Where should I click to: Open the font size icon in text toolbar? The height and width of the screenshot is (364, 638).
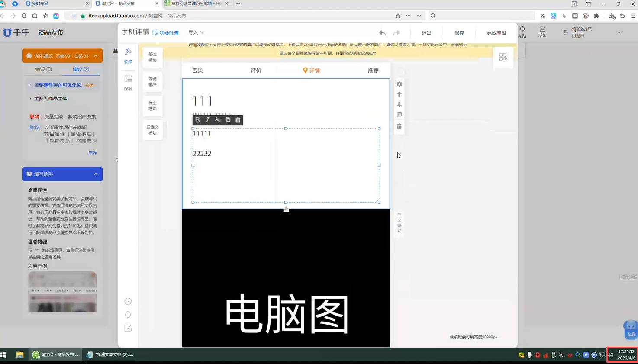[x=218, y=120]
